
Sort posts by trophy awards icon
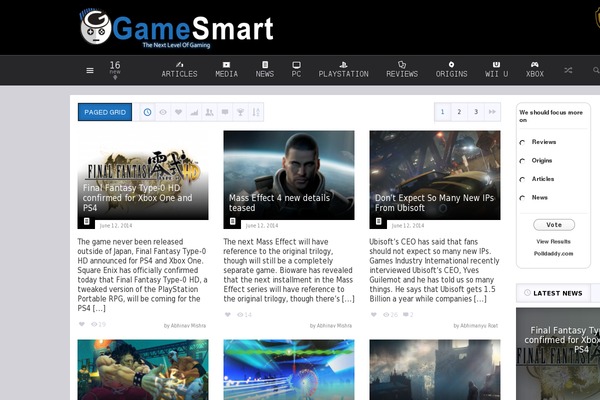pyautogui.click(x=240, y=112)
